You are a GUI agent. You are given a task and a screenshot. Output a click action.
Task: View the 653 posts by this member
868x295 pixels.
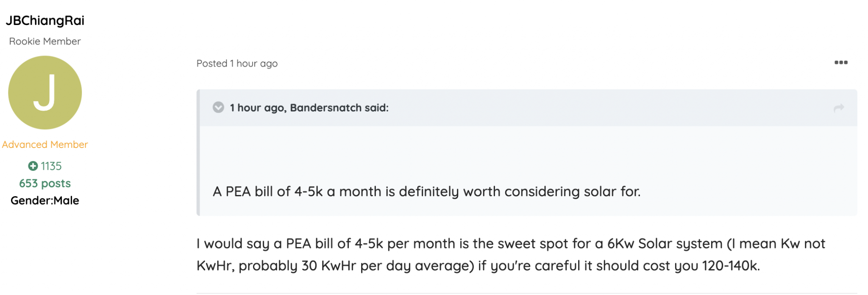click(x=45, y=183)
